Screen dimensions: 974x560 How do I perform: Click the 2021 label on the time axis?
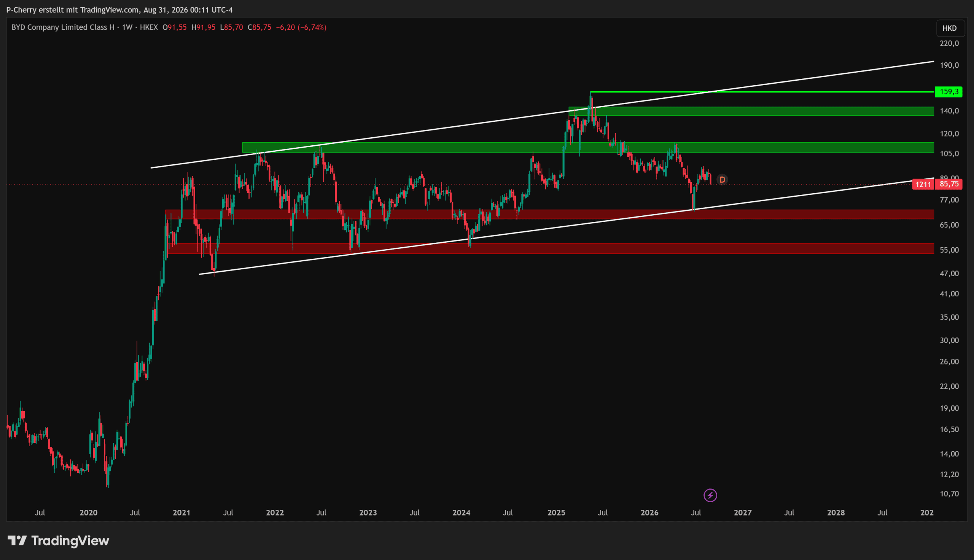click(x=181, y=512)
